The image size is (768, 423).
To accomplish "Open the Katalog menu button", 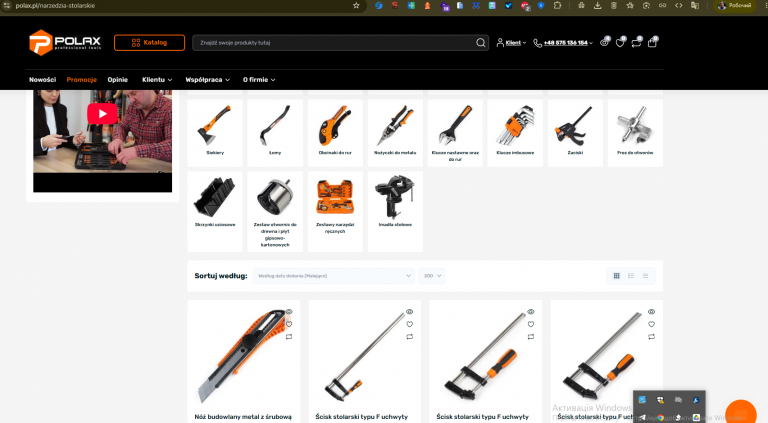I will pos(149,43).
